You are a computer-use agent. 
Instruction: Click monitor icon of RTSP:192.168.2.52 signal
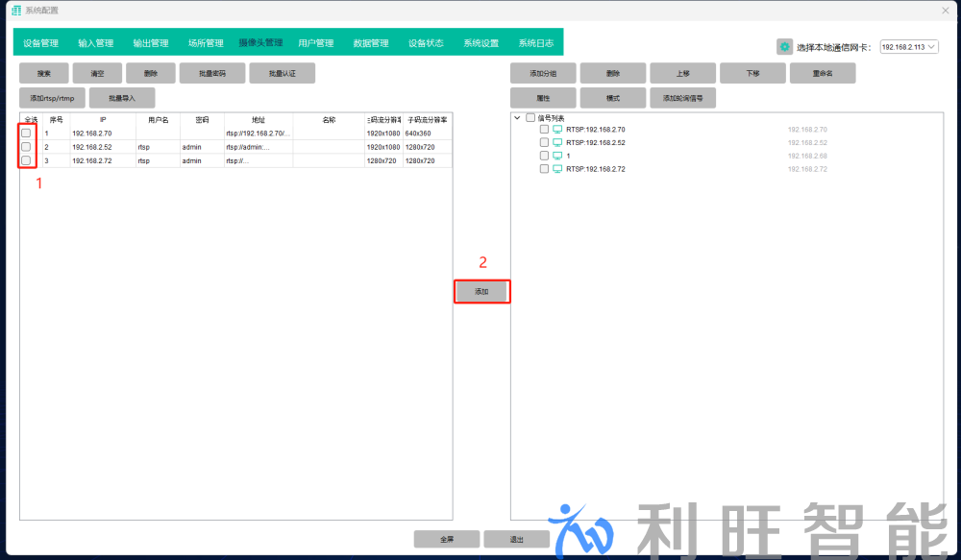click(x=557, y=143)
